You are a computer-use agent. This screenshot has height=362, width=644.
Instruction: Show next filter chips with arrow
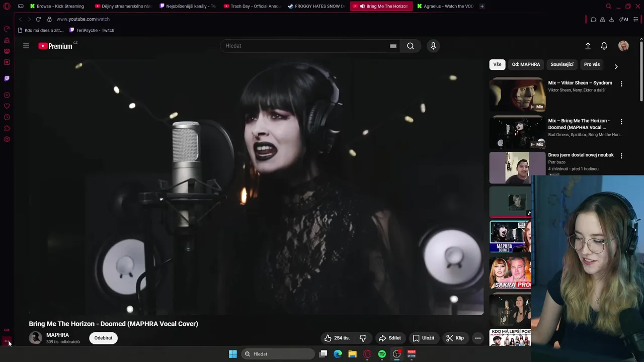[x=616, y=66]
